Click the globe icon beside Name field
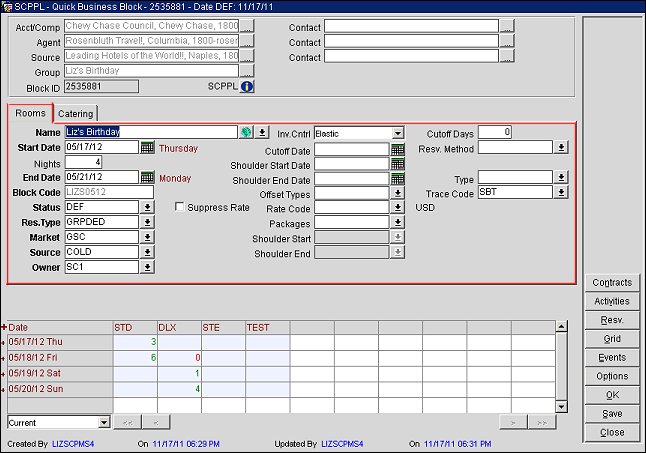The height and width of the screenshot is (453, 646). tap(245, 132)
